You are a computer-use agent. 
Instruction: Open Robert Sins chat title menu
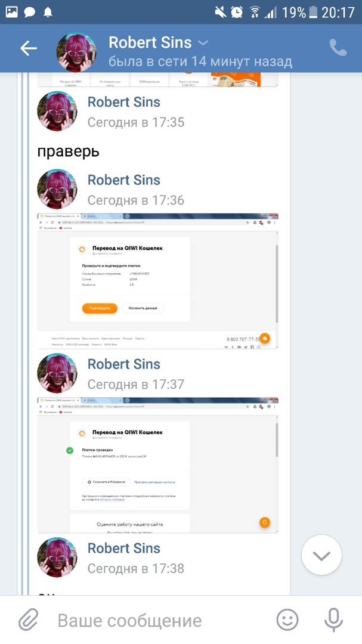(150, 42)
